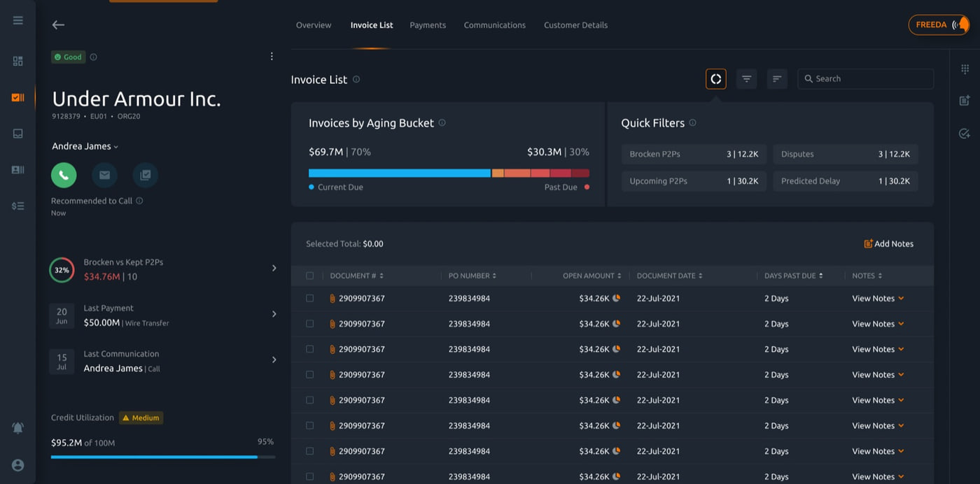Click the 32% Brocken vs Kept ring

[x=62, y=270]
